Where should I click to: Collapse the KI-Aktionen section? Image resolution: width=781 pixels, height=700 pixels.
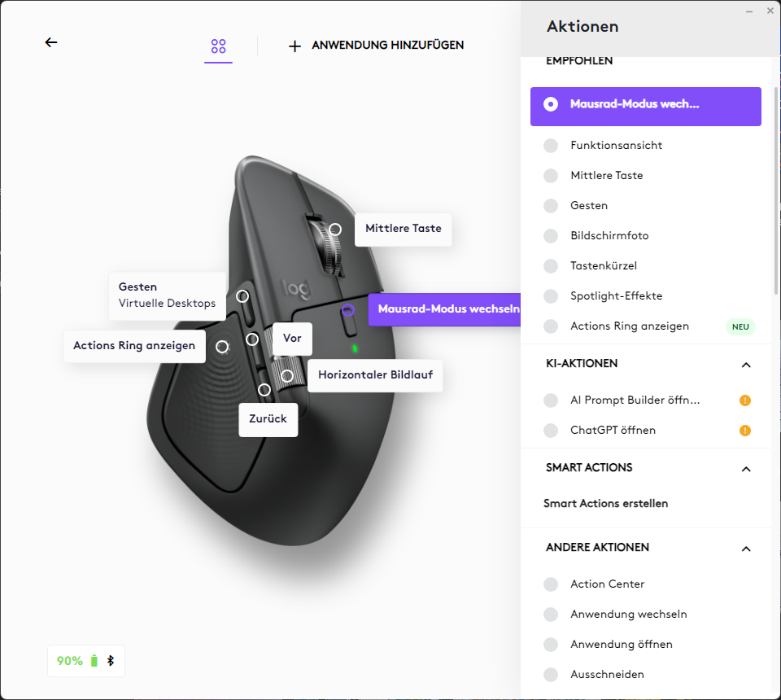coord(746,365)
